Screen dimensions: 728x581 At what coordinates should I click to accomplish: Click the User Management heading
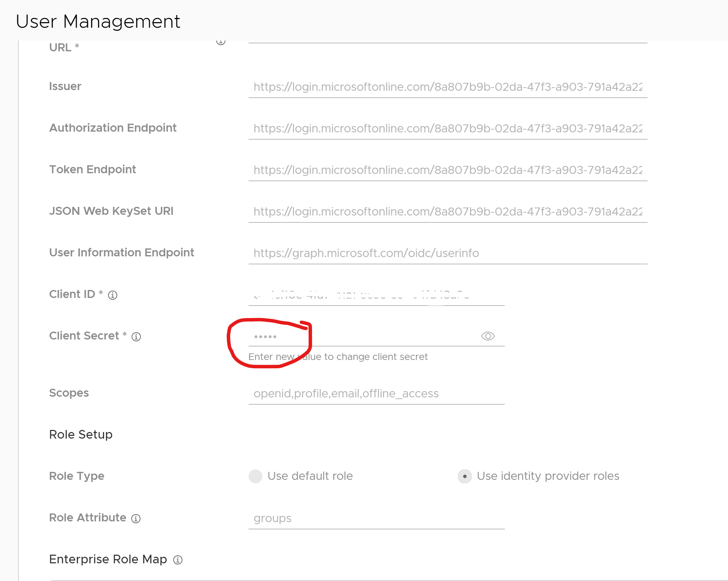point(98,21)
